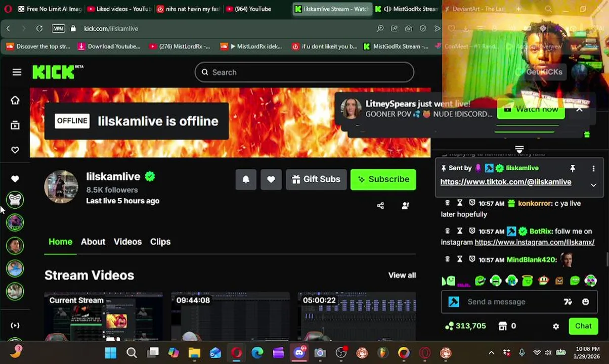
Task: Timeout konkorror using the hourglass icon
Action: (460, 203)
